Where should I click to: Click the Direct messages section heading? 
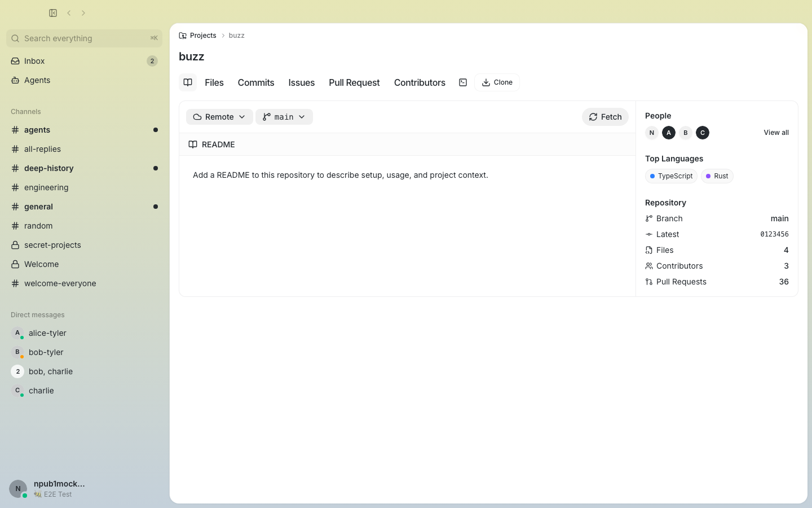[38, 315]
